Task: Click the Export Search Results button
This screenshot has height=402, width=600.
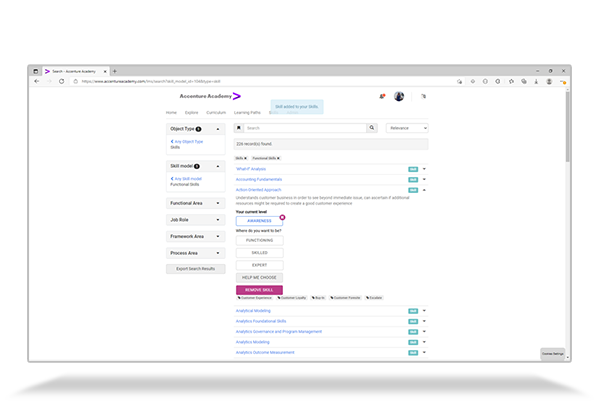Action: (196, 269)
